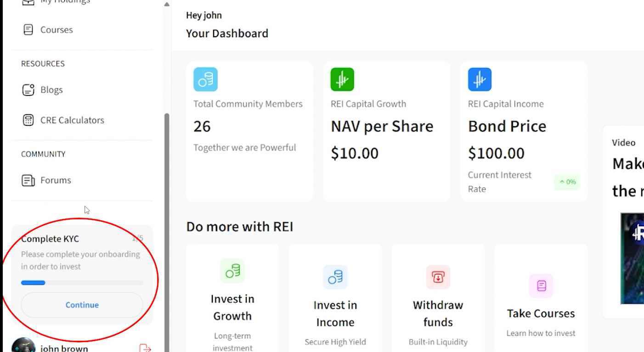Go to the Forums menu item
Image resolution: width=644 pixels, height=352 pixels.
56,180
